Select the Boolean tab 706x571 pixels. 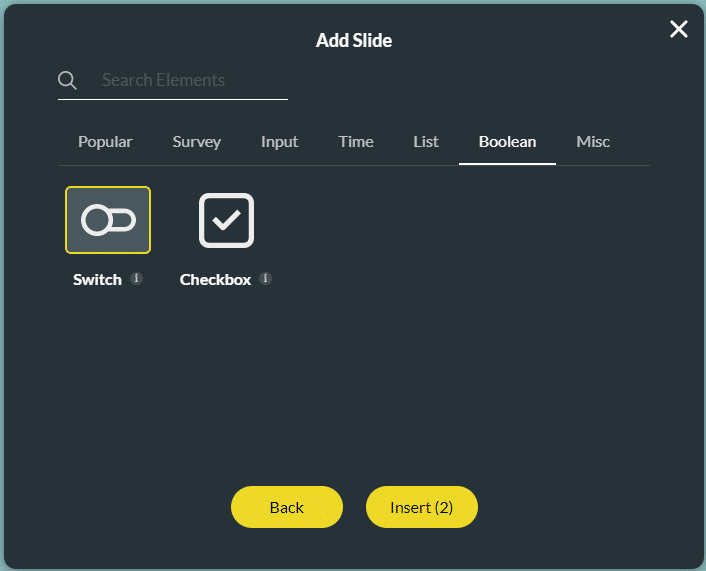point(507,142)
